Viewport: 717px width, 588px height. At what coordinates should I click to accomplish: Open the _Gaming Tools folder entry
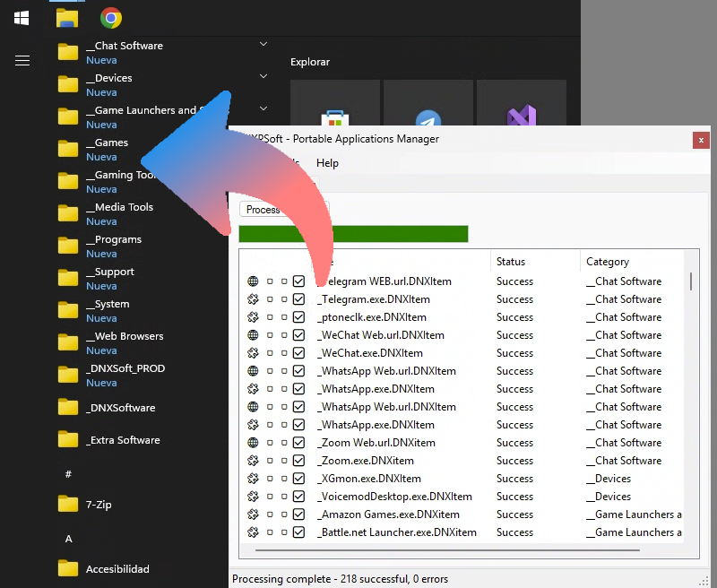pyautogui.click(x=121, y=182)
